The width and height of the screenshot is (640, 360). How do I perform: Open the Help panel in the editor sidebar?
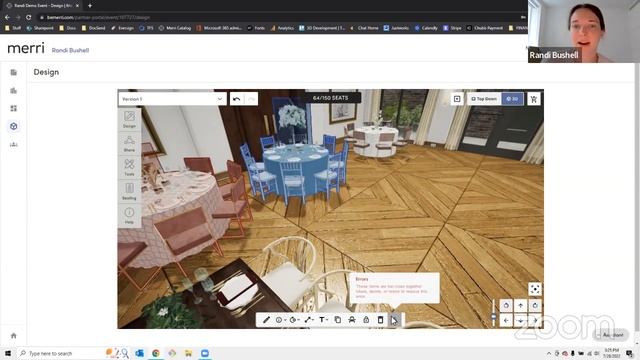pos(129,216)
